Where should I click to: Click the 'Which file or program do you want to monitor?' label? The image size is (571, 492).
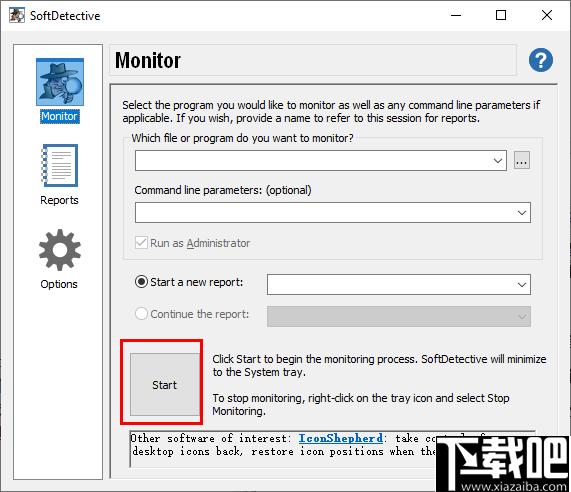pos(243,138)
